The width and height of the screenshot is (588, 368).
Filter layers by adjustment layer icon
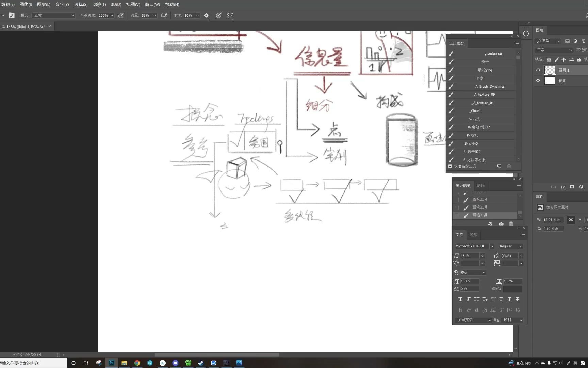[x=575, y=41]
